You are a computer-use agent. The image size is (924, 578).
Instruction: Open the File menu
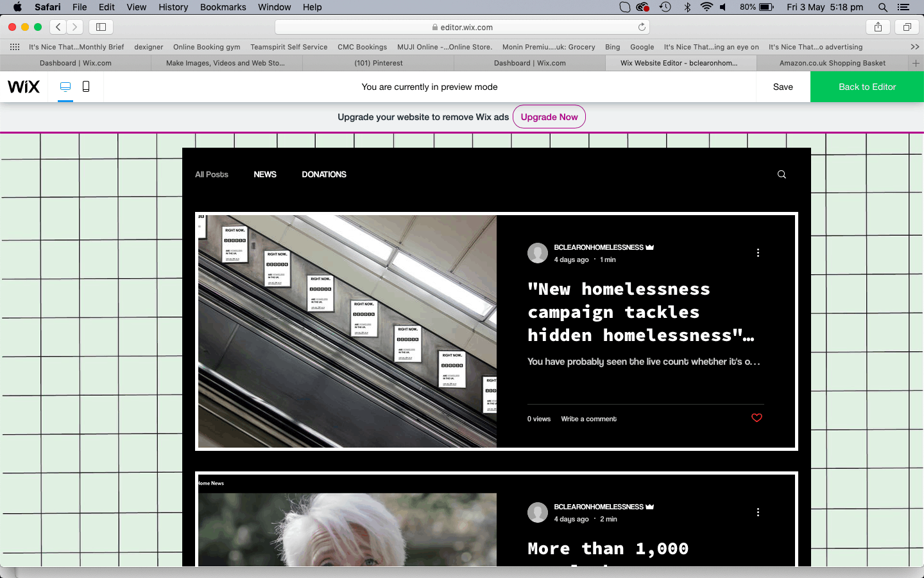pyautogui.click(x=80, y=7)
